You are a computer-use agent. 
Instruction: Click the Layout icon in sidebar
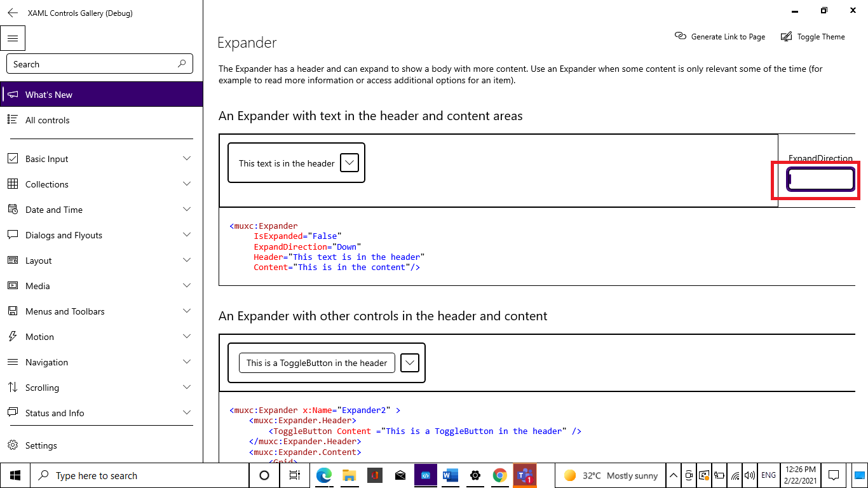(13, 261)
